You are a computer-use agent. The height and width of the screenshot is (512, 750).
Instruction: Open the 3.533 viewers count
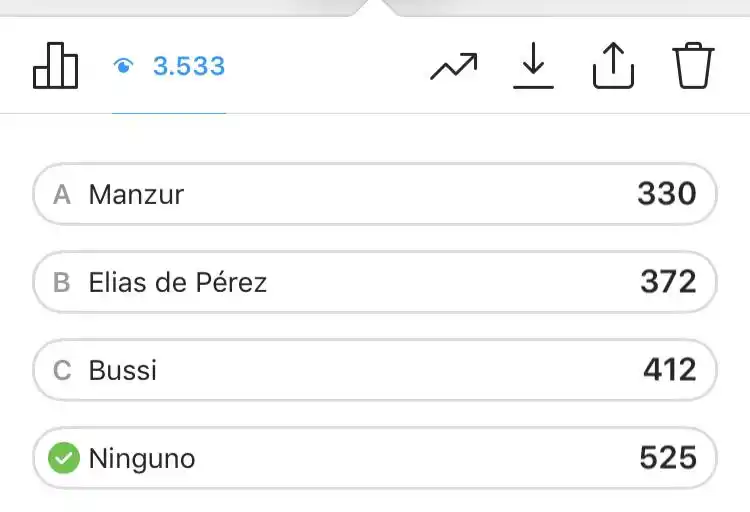[x=189, y=67]
